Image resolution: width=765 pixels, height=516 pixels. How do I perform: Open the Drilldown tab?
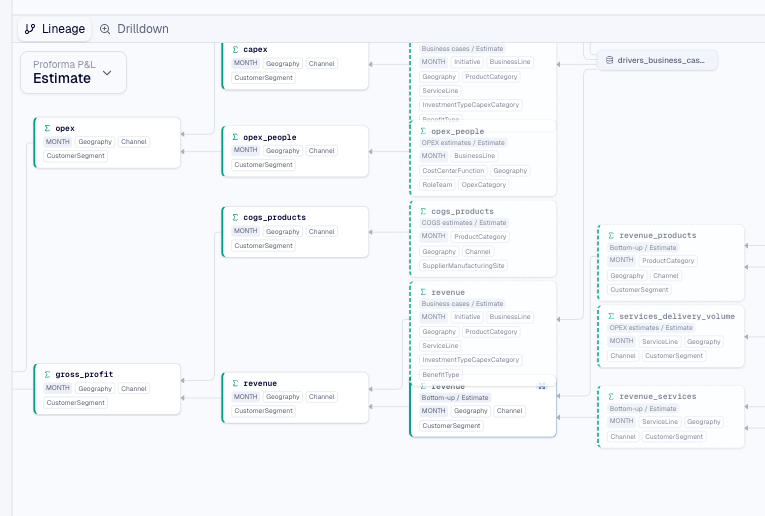[134, 29]
